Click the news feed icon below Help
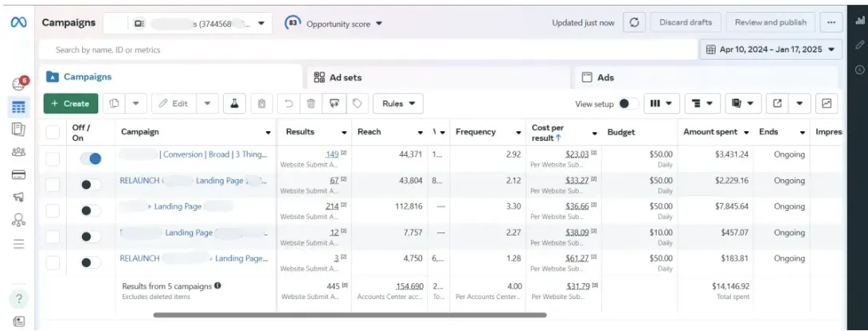This screenshot has height=331, width=868. tap(19, 321)
